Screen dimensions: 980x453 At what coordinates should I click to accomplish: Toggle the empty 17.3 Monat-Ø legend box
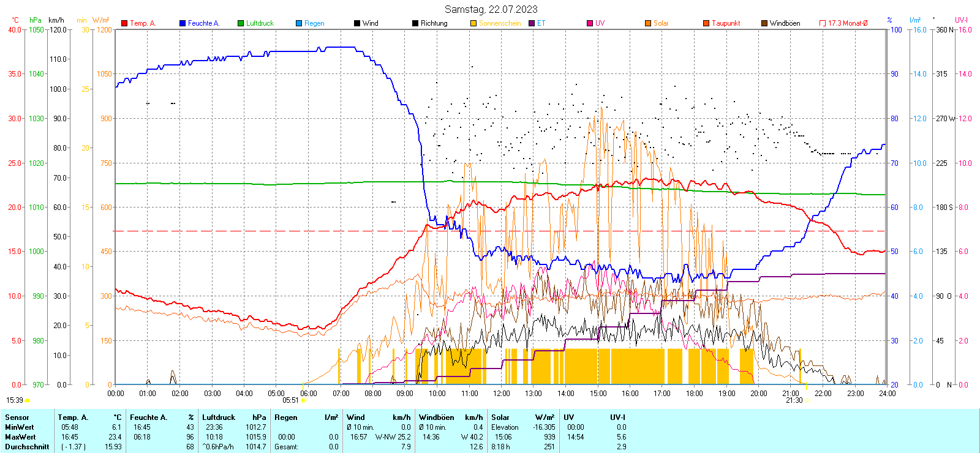coord(823,23)
